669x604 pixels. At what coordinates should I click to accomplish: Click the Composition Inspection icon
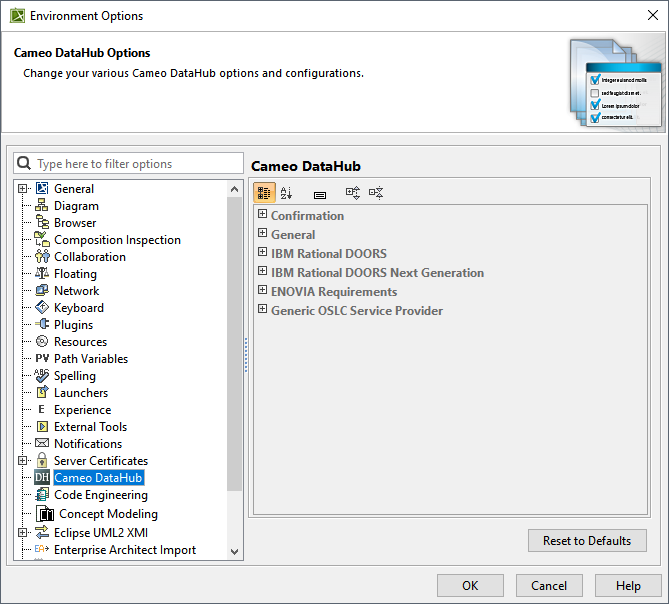coord(42,239)
